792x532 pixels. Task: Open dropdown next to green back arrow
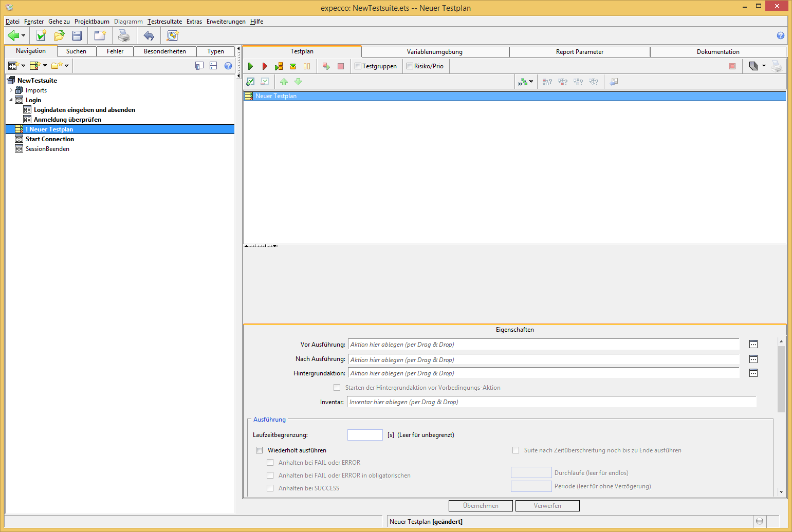click(23, 35)
